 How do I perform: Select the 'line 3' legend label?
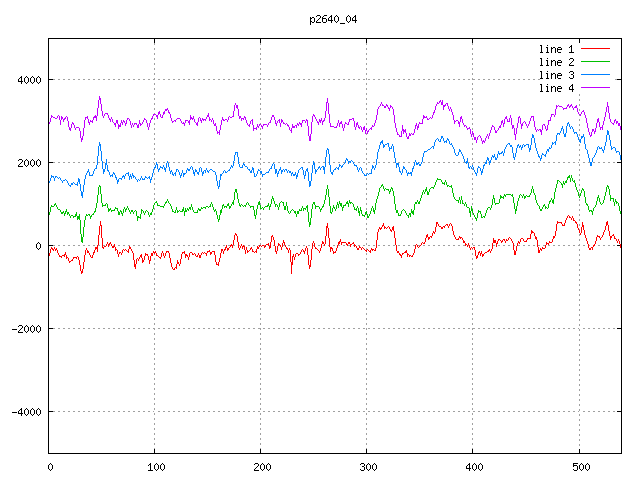(556, 75)
